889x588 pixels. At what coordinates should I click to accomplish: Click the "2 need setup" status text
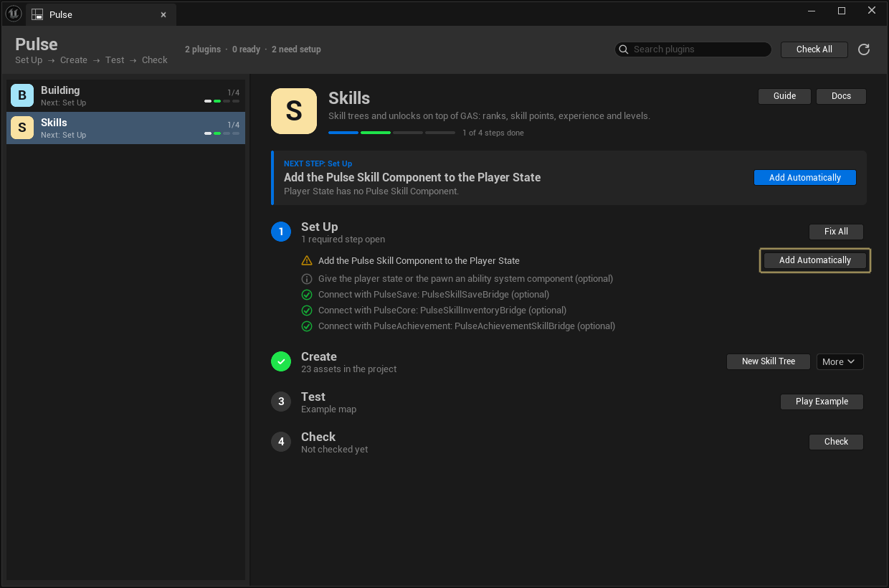(296, 49)
